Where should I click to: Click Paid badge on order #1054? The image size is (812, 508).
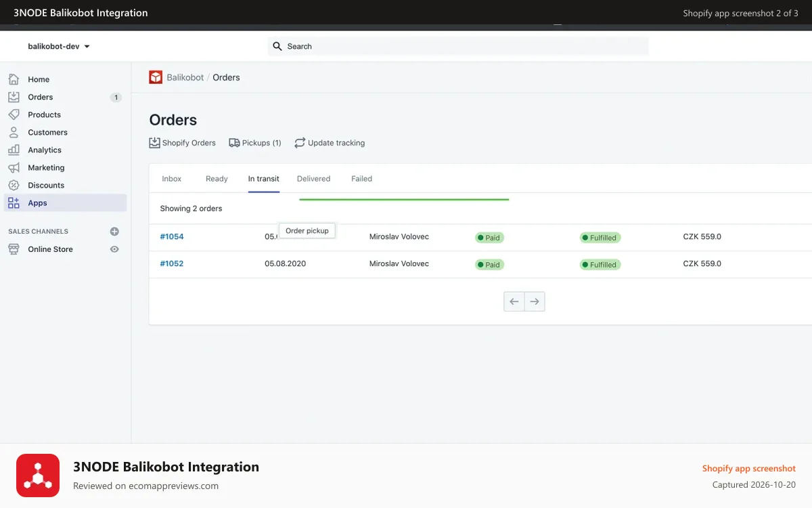point(490,238)
